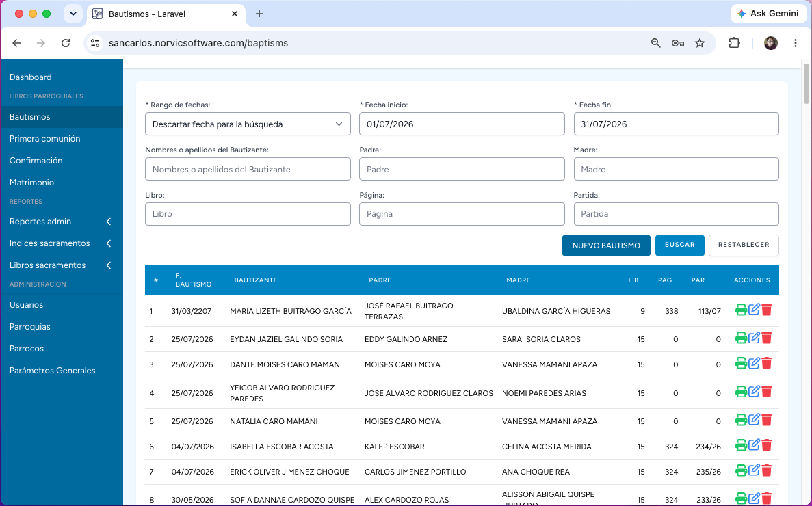Focus the Nombres o apellidos del Bautizante field
Image resolution: width=812 pixels, height=506 pixels.
[x=248, y=169]
